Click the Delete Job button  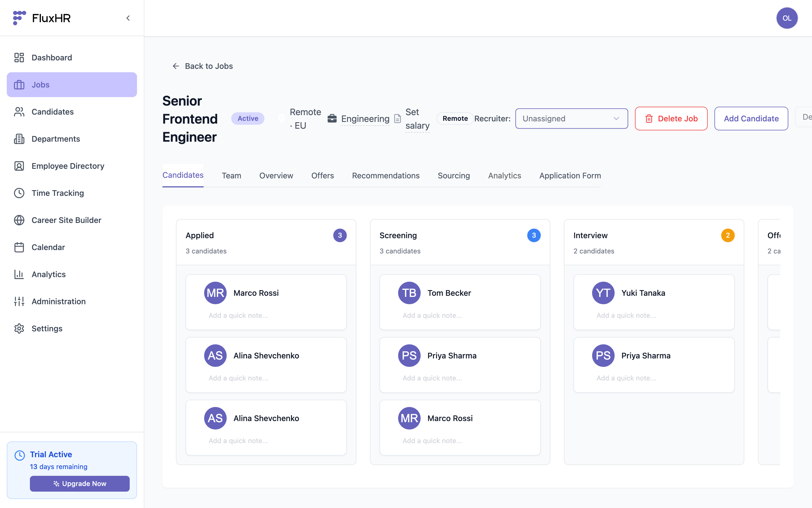(671, 119)
